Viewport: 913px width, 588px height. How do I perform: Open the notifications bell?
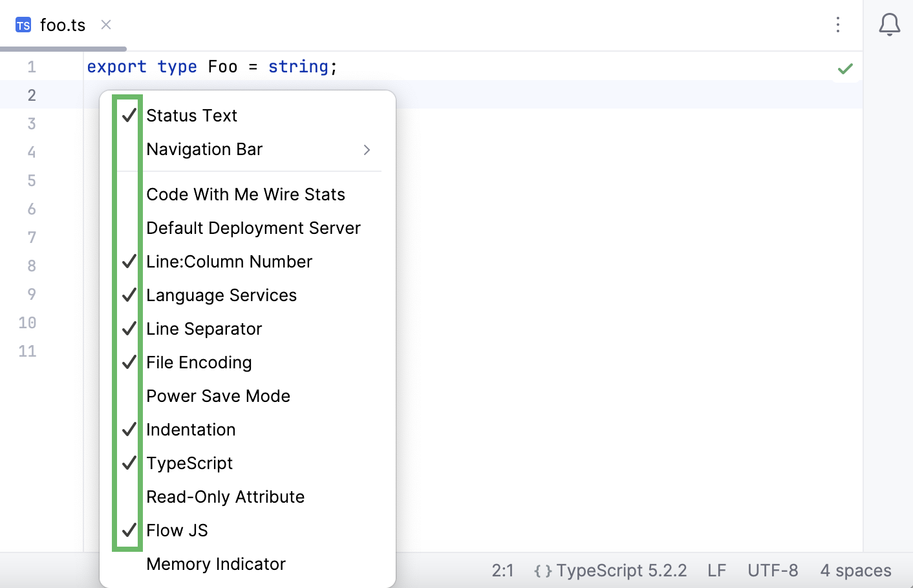[890, 25]
